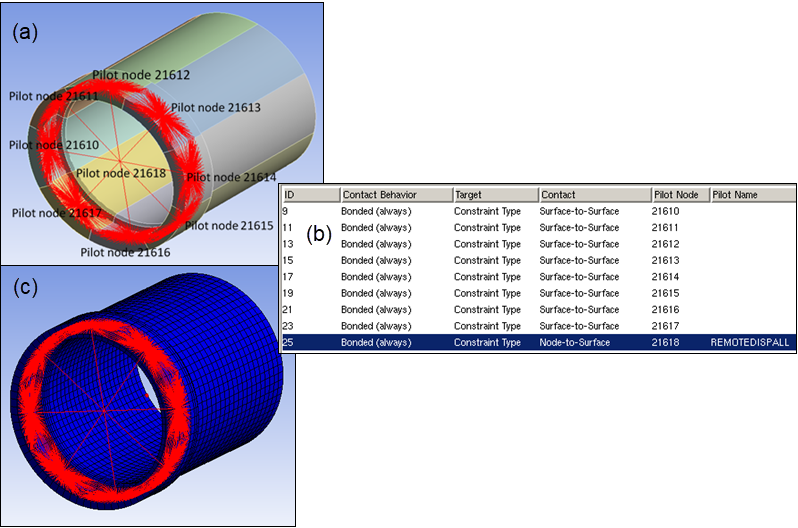Click Constraint Type cell in row 25
The height and width of the screenshot is (528, 798).
point(487,342)
